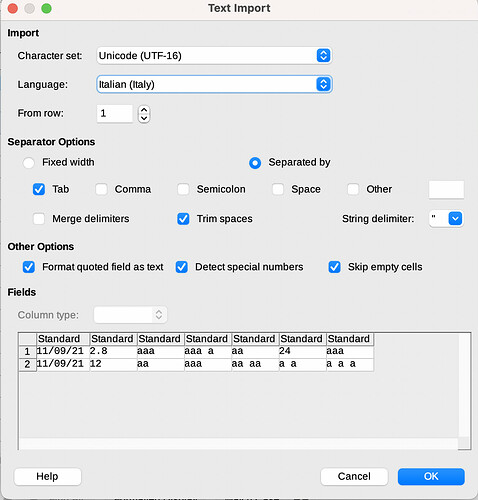Click the preview cell 'aa aa'
The image size is (478, 500).
[255, 364]
